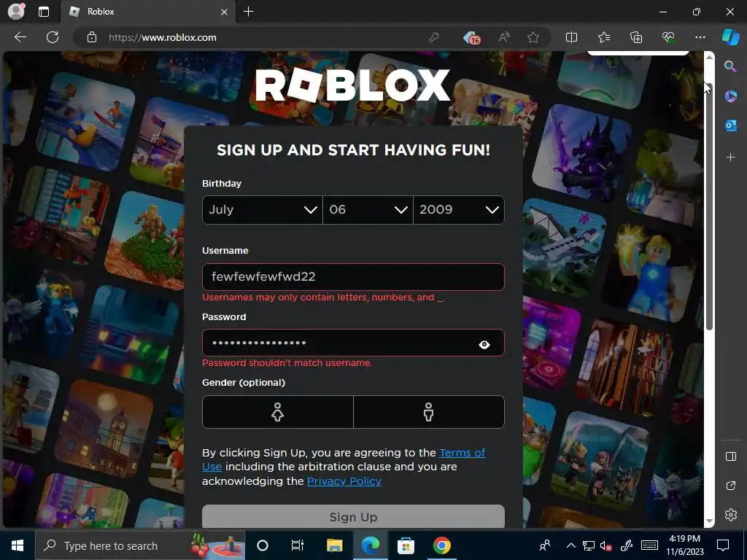Open Collections panel
The width and height of the screenshot is (747, 560).
pyautogui.click(x=636, y=37)
